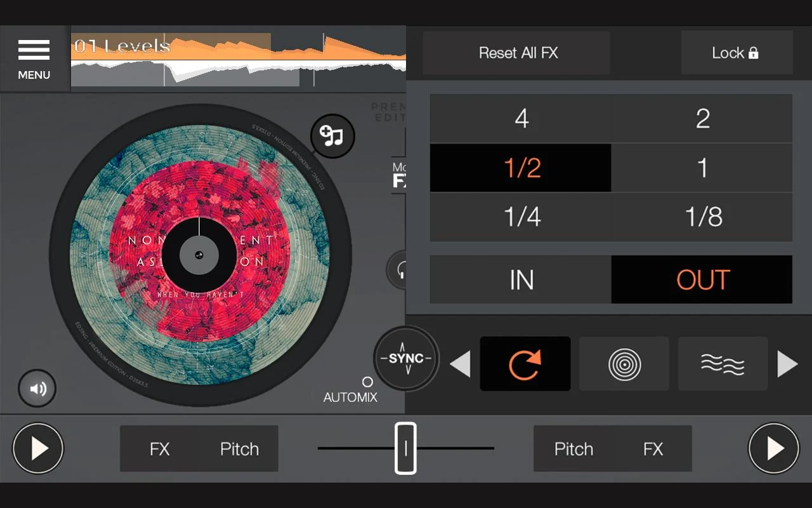Open right deck FX tab
The image size is (812, 508).
(x=653, y=449)
